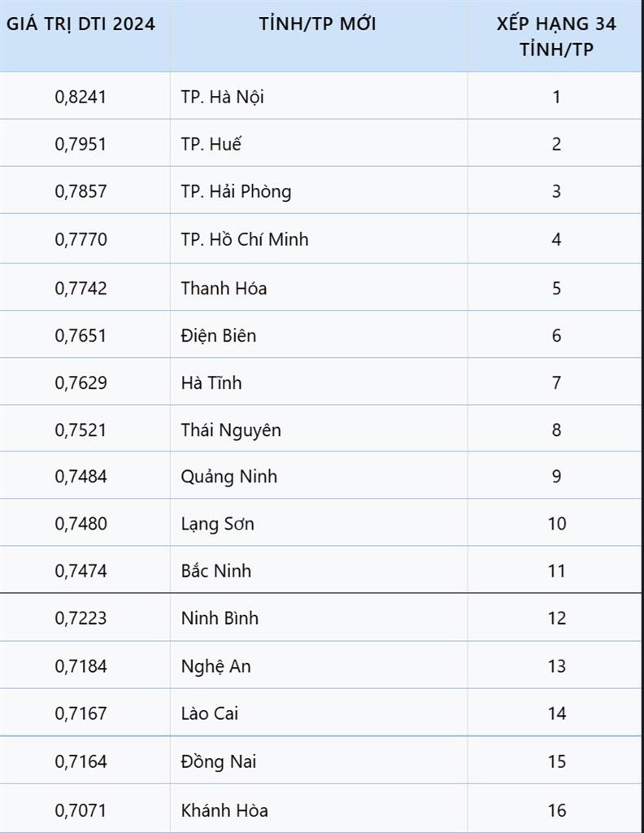
Task: Click the TP. Hải Phòng row name
Action: point(236,191)
